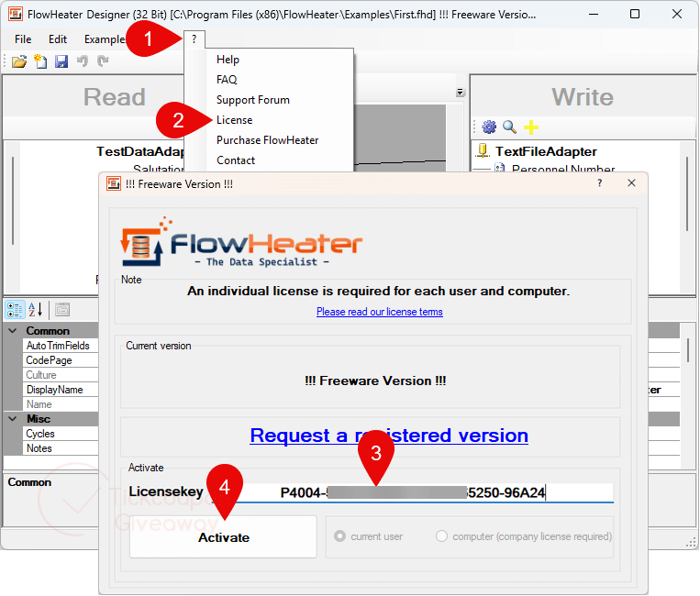This screenshot has width=700, height=596.
Task: Open the File menu
Action: (x=23, y=39)
